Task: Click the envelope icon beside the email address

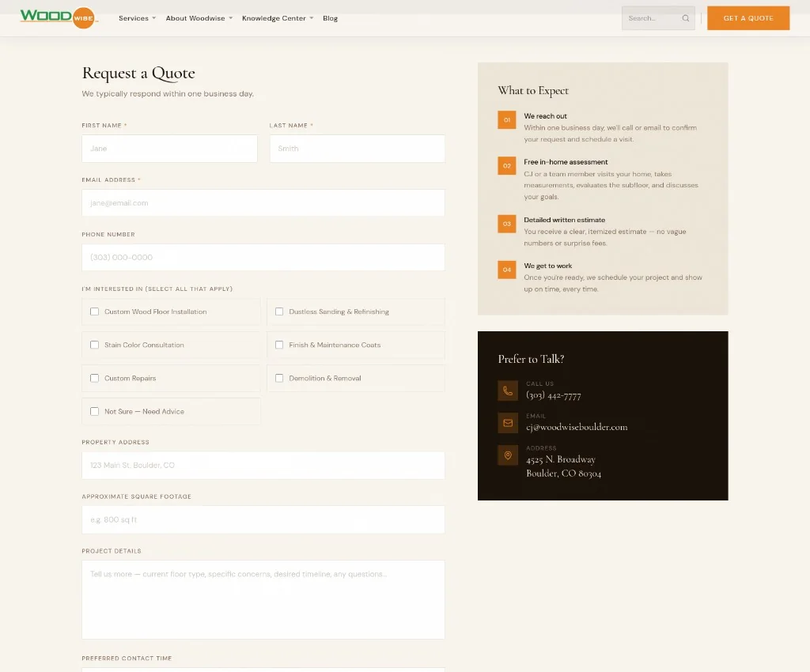Action: coord(507,422)
